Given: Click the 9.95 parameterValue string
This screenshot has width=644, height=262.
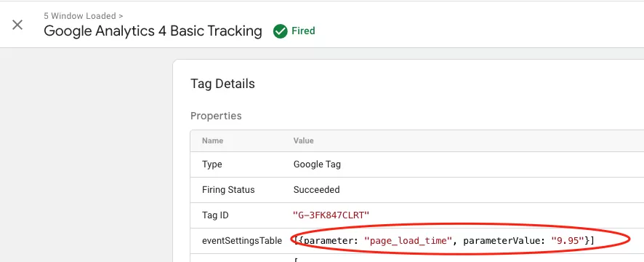Looking at the screenshot, I should coord(567,241).
